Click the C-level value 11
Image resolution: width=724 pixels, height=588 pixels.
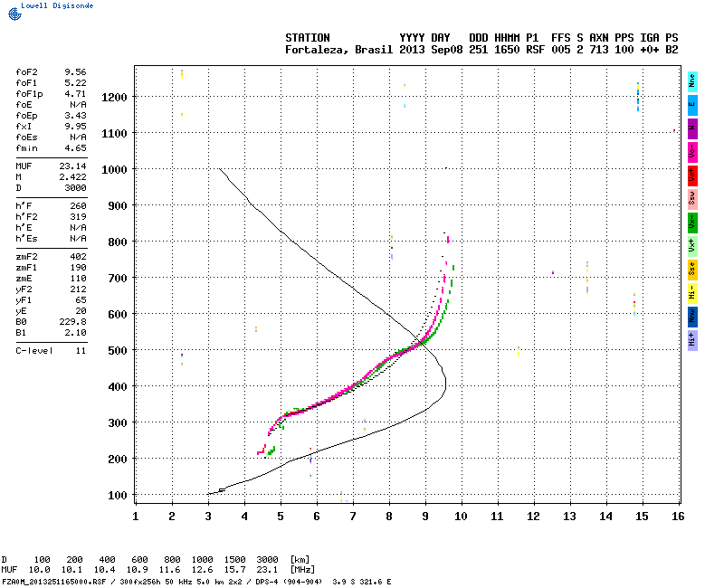(81, 350)
